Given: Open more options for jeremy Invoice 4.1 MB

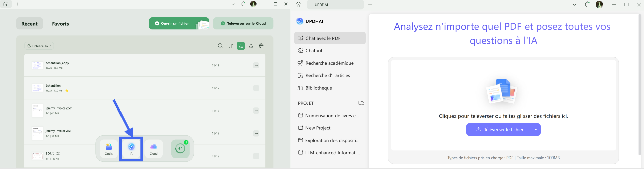Looking at the screenshot, I should [x=256, y=111].
